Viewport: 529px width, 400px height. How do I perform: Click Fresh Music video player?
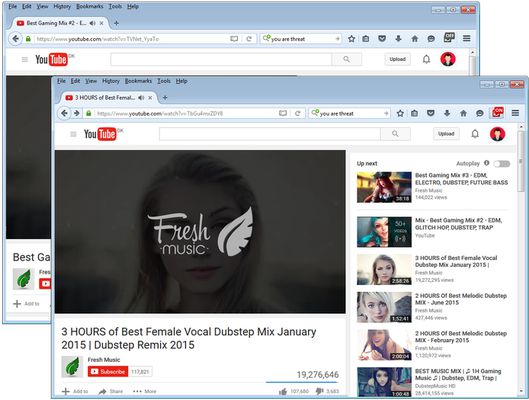200,232
